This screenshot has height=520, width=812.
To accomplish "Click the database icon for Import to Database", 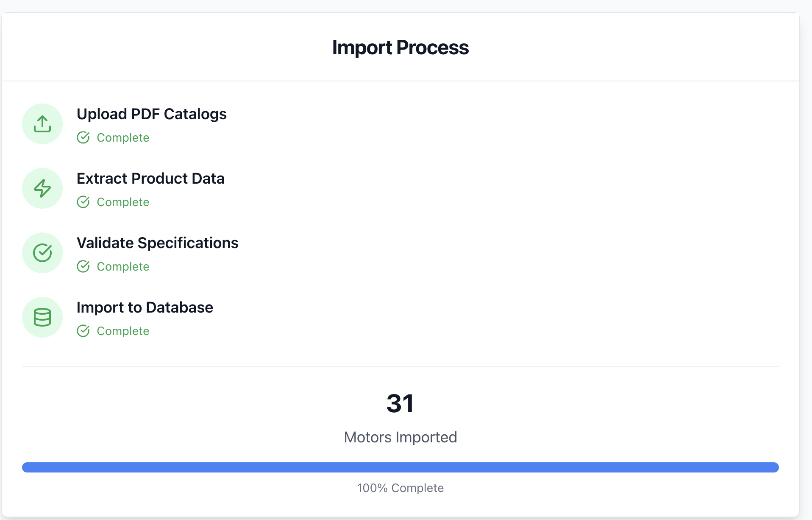I will point(42,317).
